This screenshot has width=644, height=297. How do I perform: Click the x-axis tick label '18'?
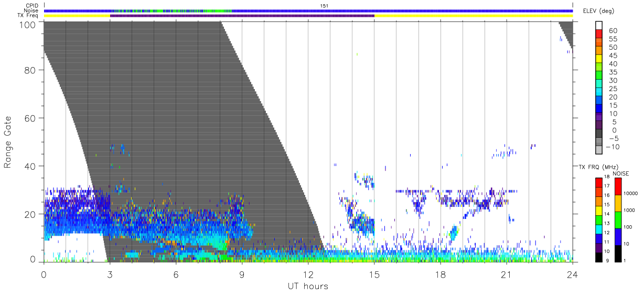[440, 274]
